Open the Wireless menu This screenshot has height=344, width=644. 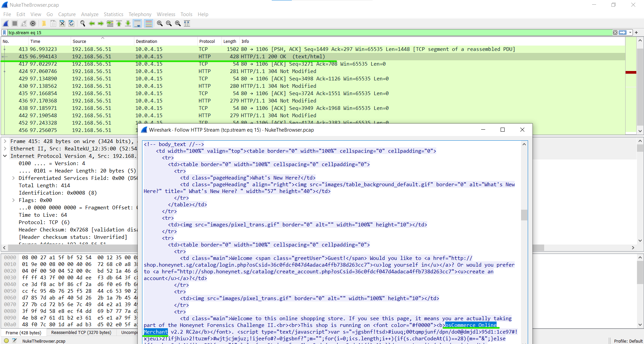166,14
